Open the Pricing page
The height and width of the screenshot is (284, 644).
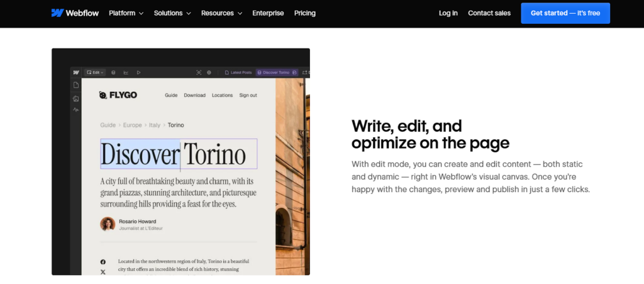(x=305, y=13)
